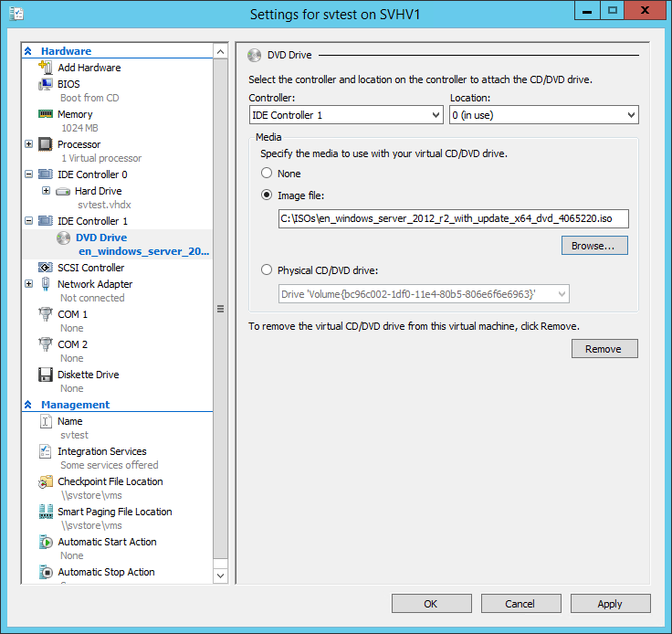Click '1 Virtual processor' text

click(101, 158)
